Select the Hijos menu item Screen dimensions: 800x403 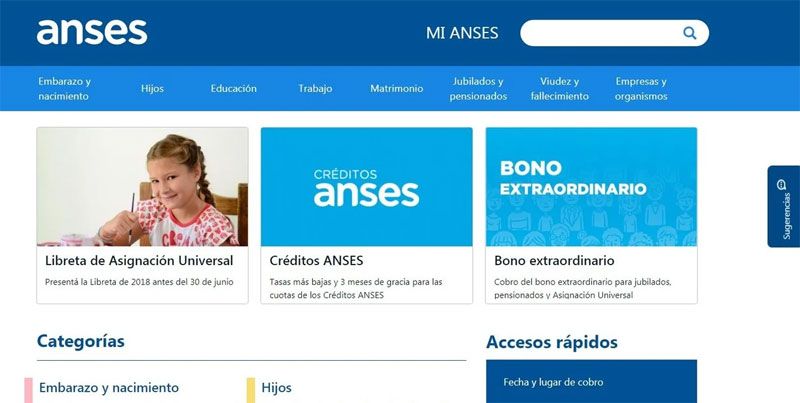pyautogui.click(x=153, y=89)
